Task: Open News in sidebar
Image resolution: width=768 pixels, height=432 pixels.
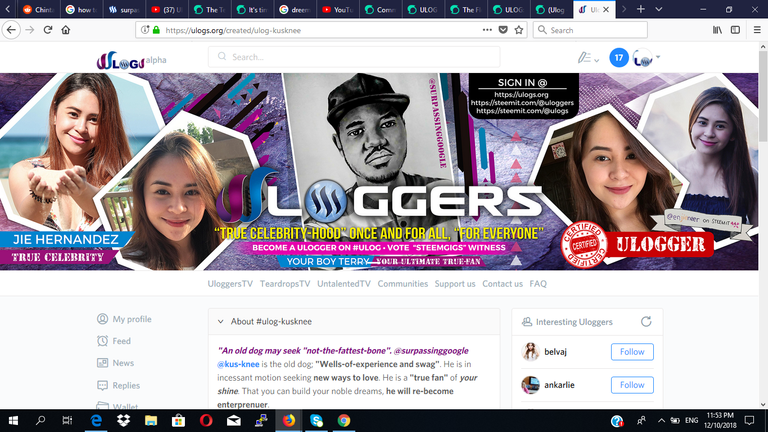Action: [x=116, y=363]
